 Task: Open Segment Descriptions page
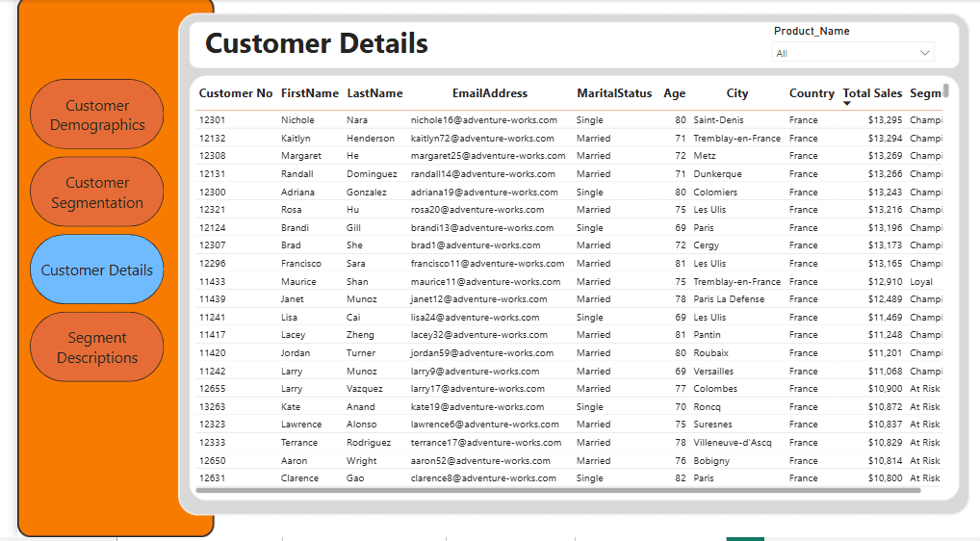tap(97, 347)
